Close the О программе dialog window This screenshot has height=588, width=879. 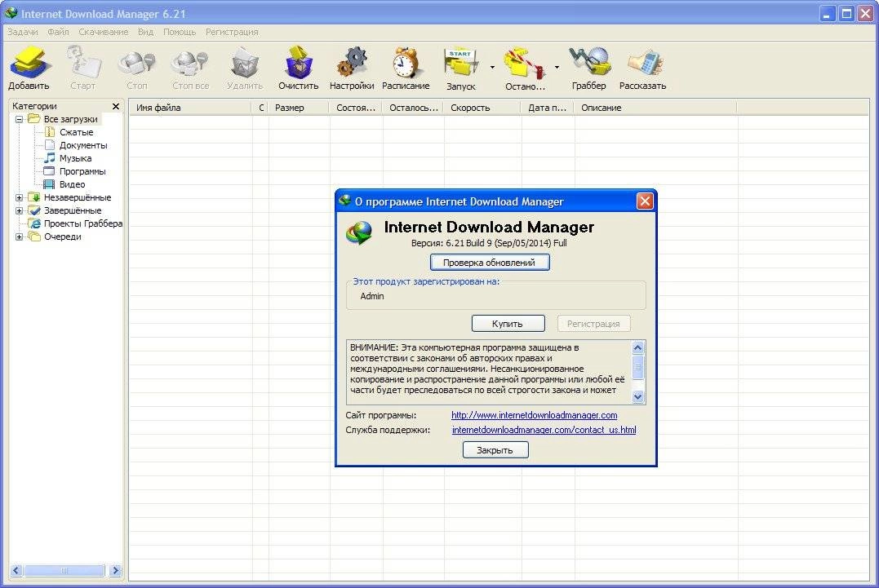[x=645, y=201]
